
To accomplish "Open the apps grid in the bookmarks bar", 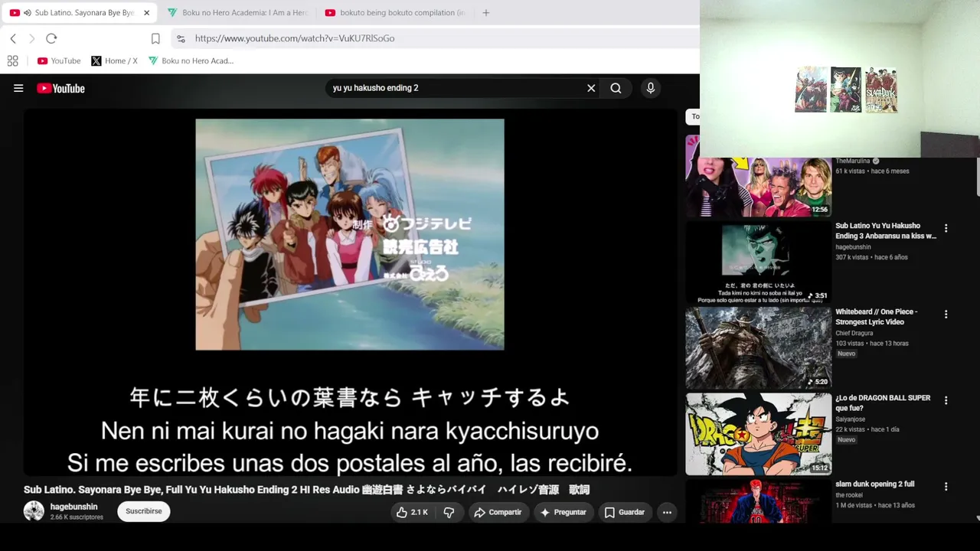I will tap(12, 61).
